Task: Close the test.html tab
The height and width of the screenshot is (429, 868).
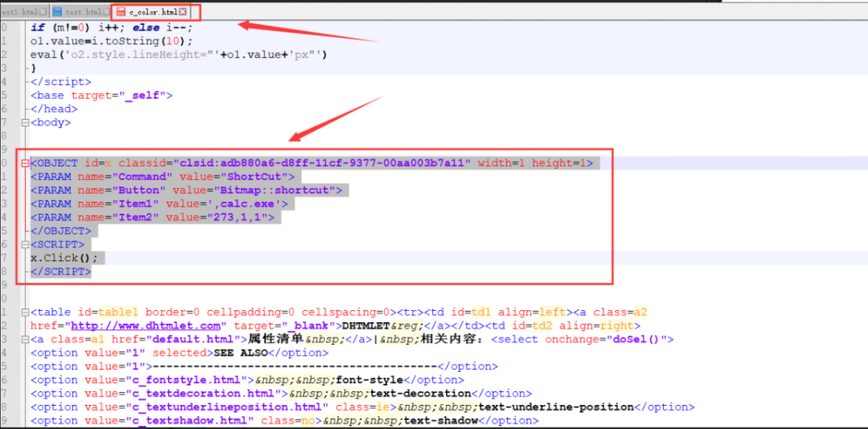Action: 106,11
